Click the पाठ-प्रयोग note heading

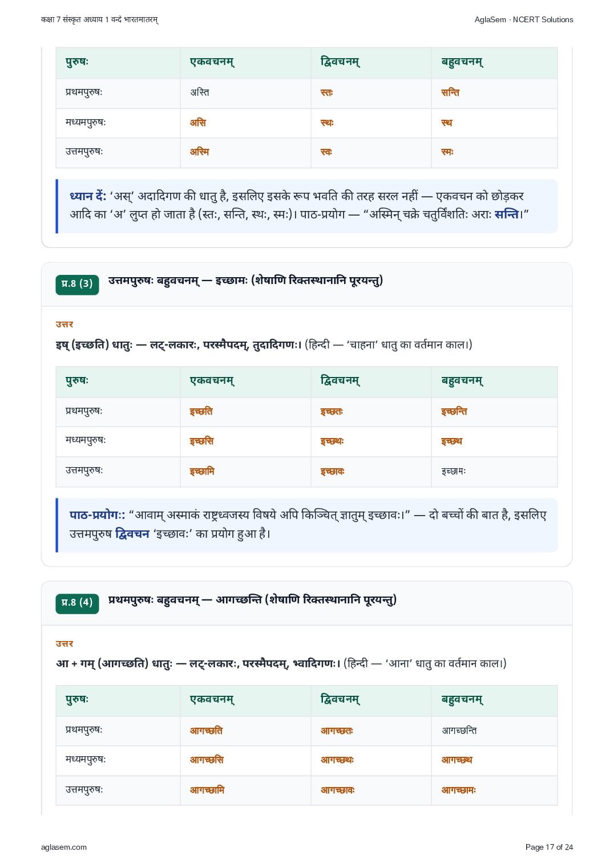tap(98, 515)
